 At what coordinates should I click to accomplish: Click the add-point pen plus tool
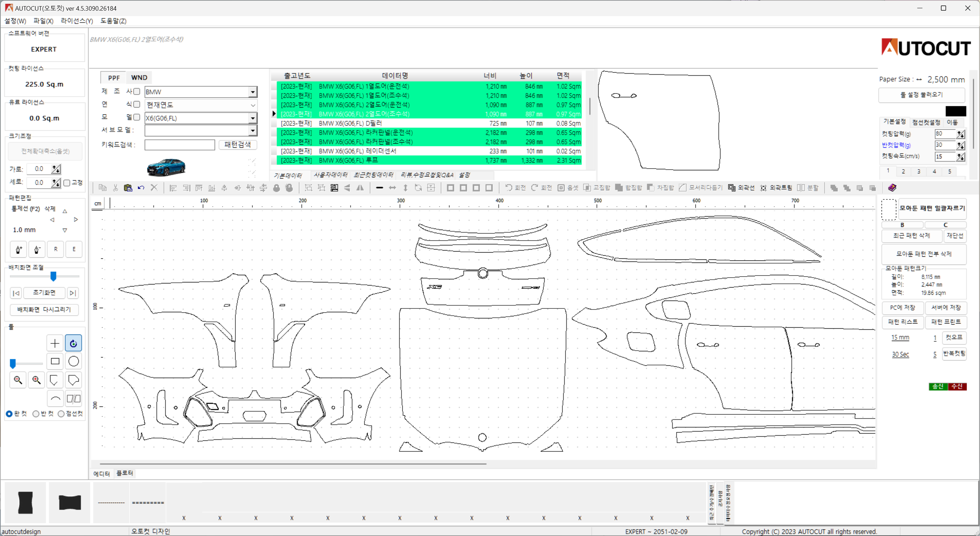[18, 249]
